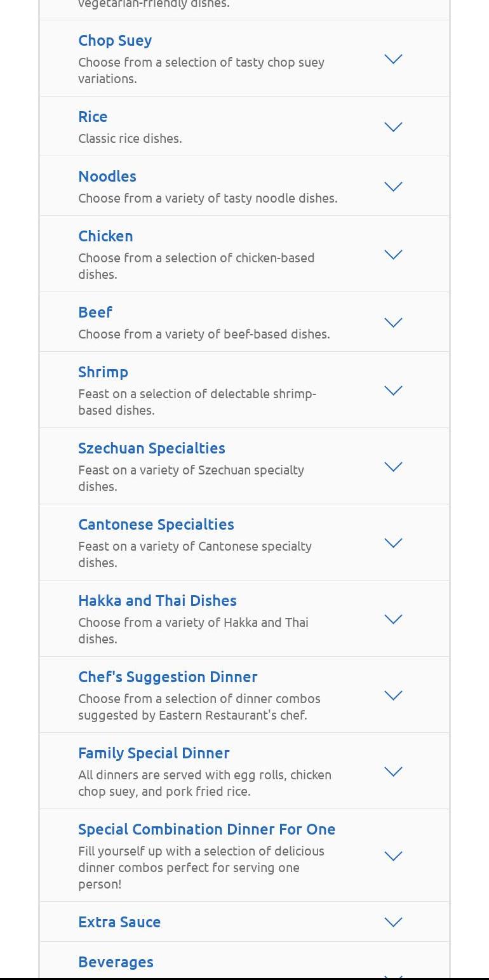This screenshot has height=980, width=489.
Task: Click the Family Special Dinner title
Action: pyautogui.click(x=154, y=753)
